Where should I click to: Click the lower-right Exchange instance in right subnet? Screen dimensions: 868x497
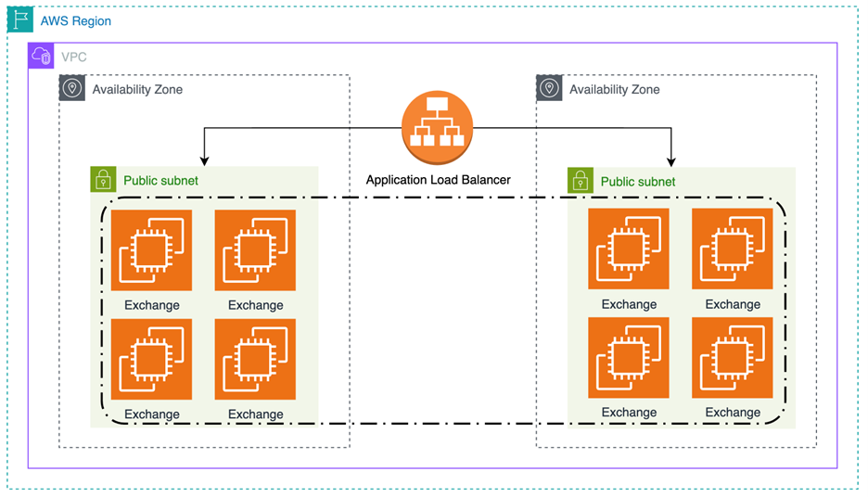[732, 358]
